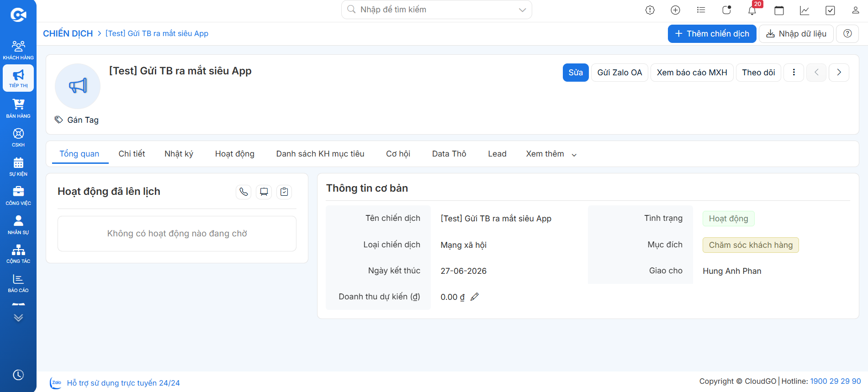
Task: Go to previous campaign record
Action: 816,73
